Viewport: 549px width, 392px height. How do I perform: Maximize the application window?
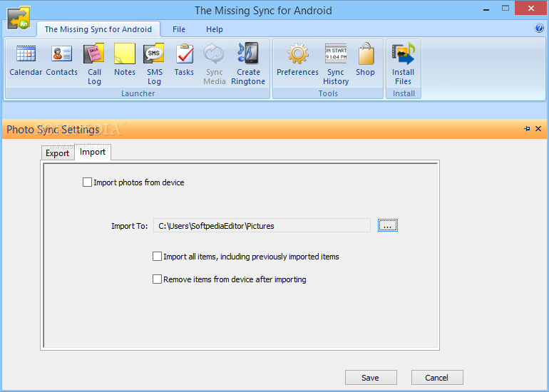pos(506,8)
